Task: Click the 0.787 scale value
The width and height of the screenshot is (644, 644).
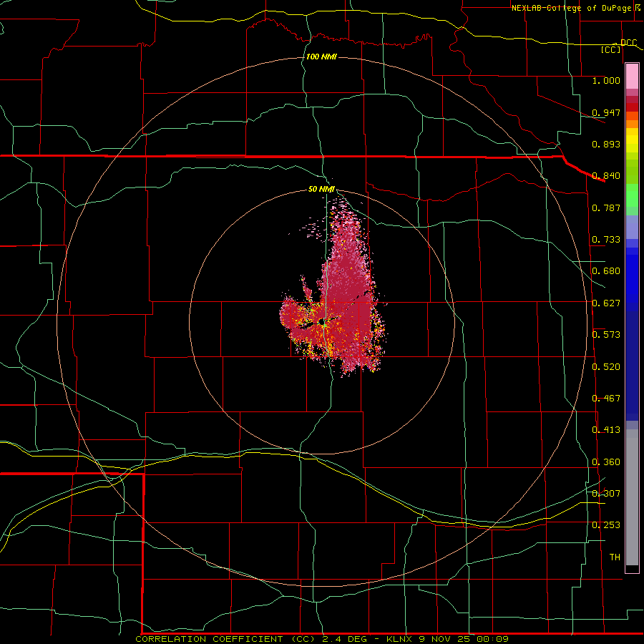Action: pos(606,208)
